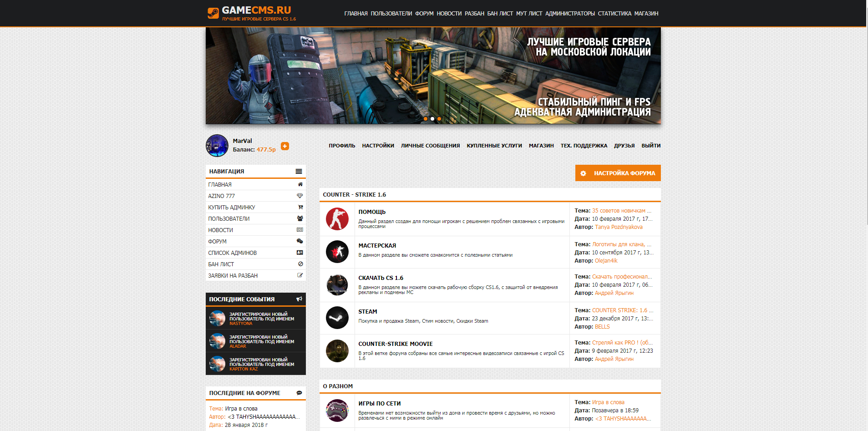The width and height of the screenshot is (868, 431).
Task: Select the second banner slide dot
Action: coord(432,119)
